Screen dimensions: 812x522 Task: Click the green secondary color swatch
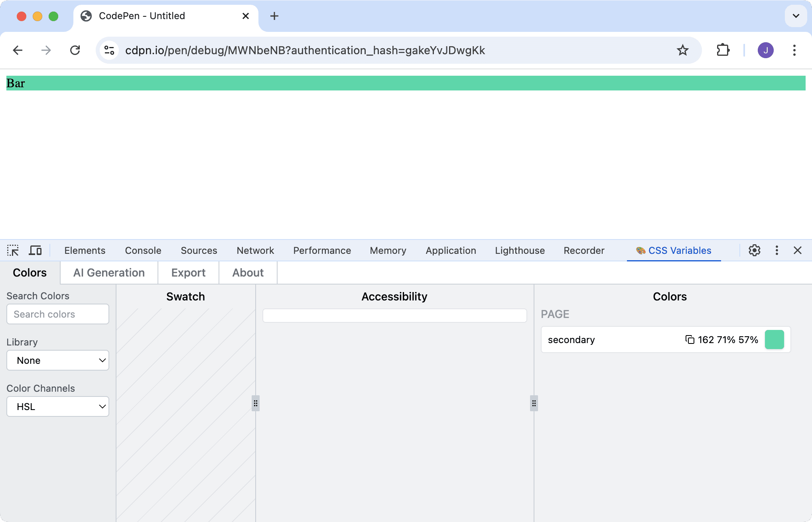(774, 339)
